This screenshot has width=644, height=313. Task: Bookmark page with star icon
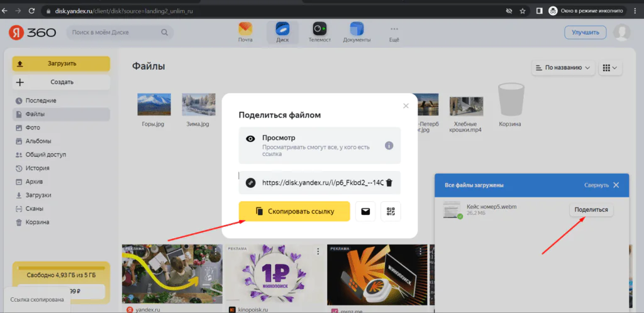(x=523, y=11)
